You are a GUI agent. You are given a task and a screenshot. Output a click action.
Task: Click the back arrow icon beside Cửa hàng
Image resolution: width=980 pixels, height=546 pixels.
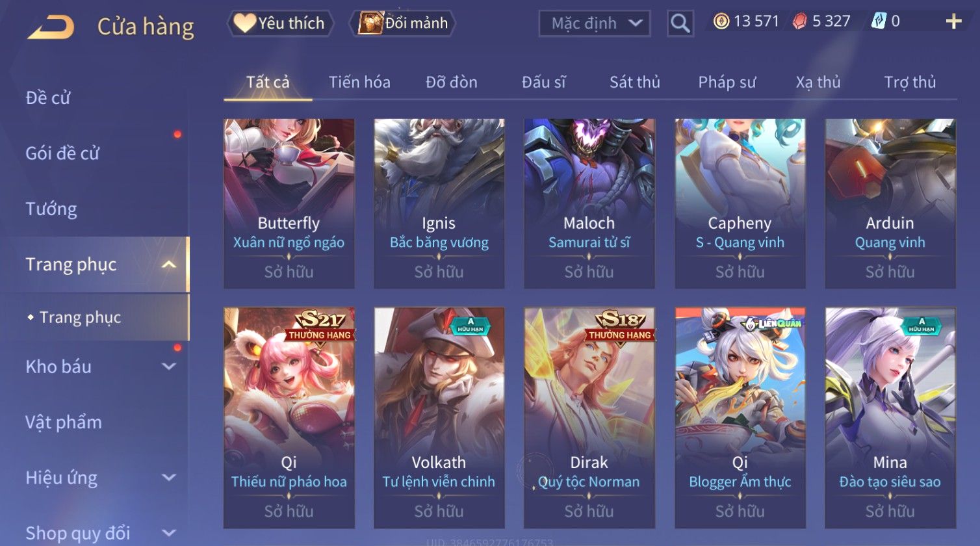coord(51,27)
